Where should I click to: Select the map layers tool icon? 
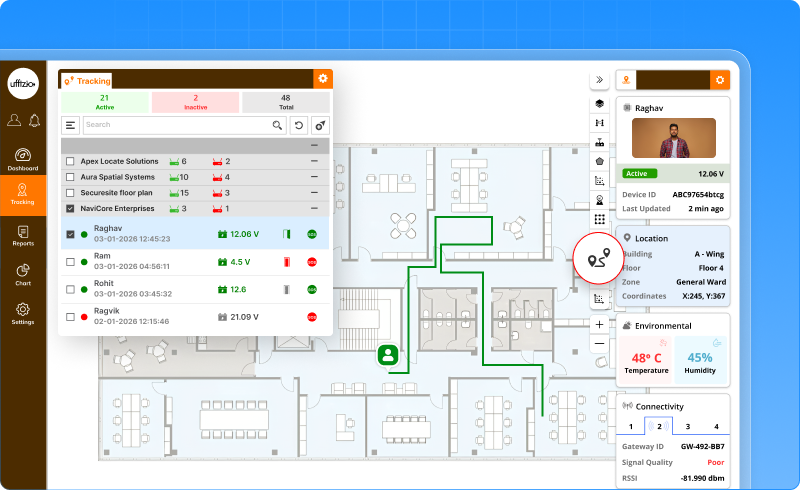coord(600,103)
